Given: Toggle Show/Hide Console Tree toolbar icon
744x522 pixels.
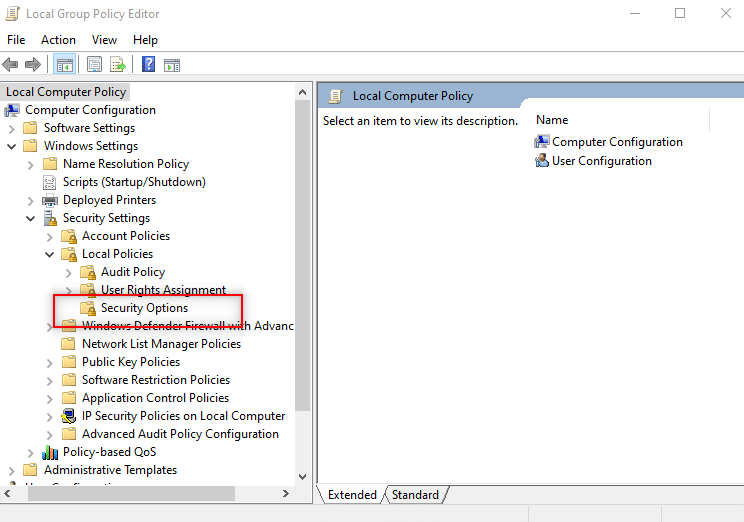Looking at the screenshot, I should pos(65,65).
